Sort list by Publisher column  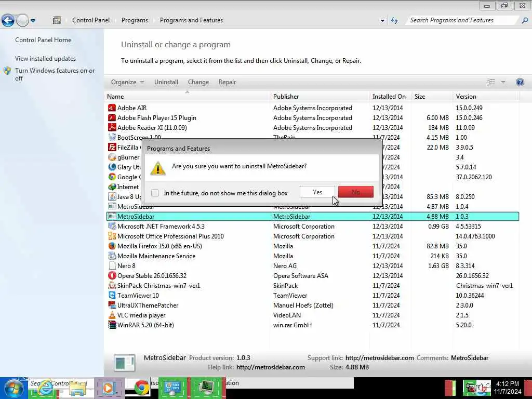(320, 96)
